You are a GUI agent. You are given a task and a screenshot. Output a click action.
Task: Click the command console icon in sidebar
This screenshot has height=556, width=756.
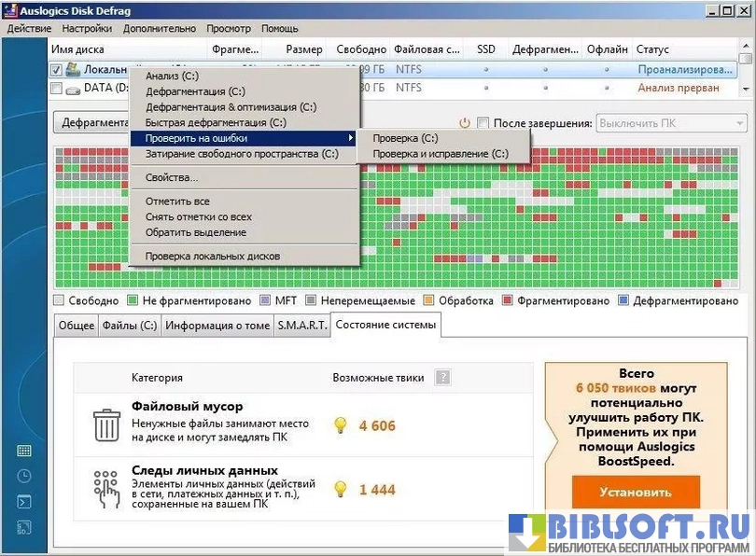click(x=24, y=502)
